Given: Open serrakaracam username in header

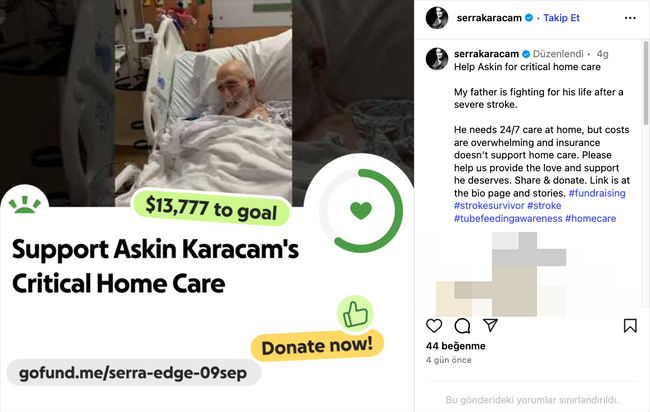Looking at the screenshot, I should pos(489,18).
